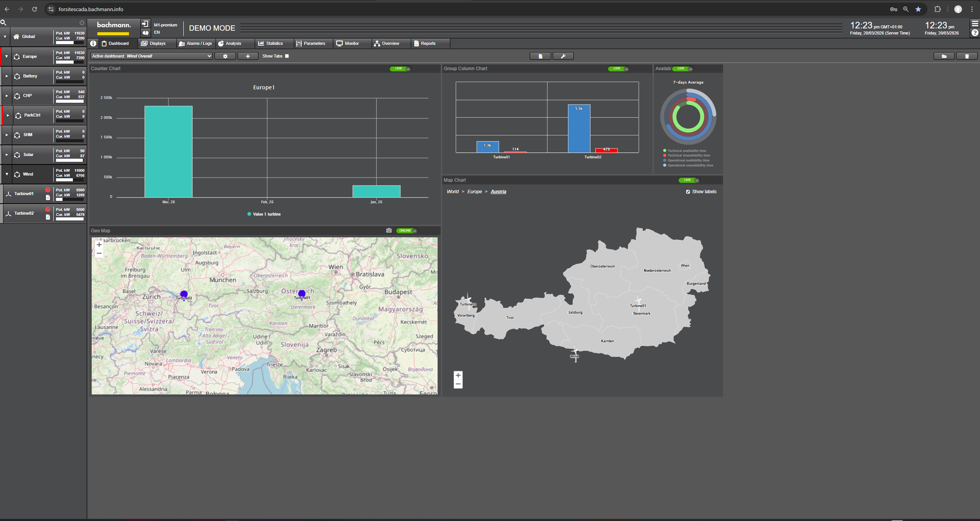This screenshot has height=521, width=980.
Task: Click the wrench configuration icon
Action: click(x=563, y=56)
